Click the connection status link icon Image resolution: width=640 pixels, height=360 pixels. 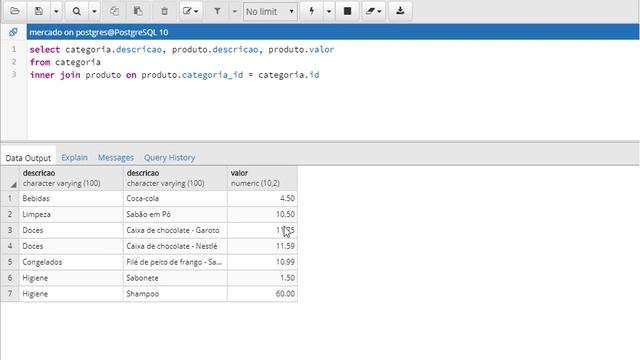[13, 32]
